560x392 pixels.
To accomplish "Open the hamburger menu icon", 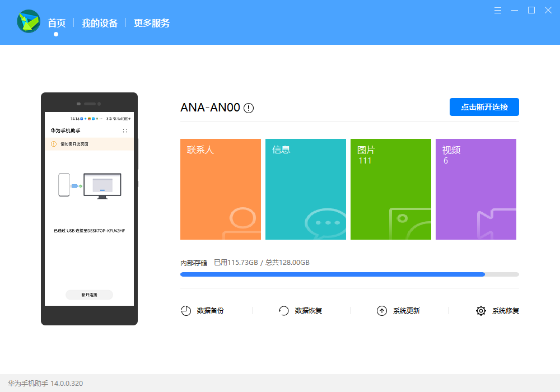I will (x=497, y=10).
